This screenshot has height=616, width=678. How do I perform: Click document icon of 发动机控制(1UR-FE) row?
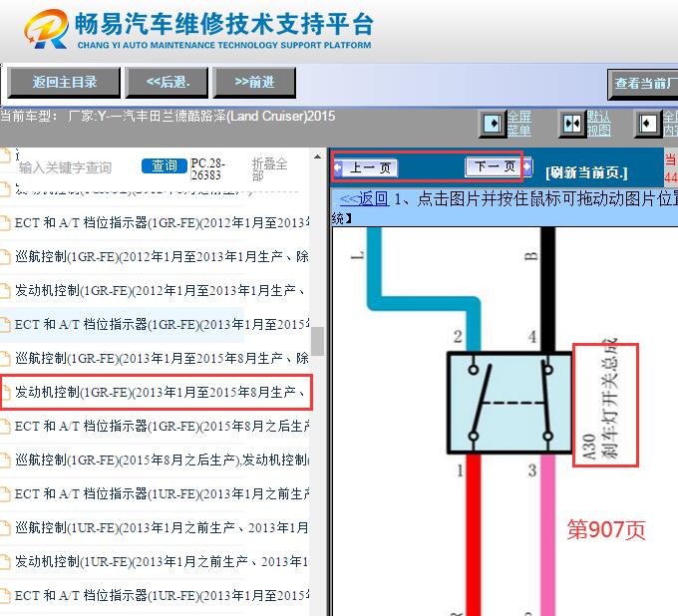coord(5,562)
